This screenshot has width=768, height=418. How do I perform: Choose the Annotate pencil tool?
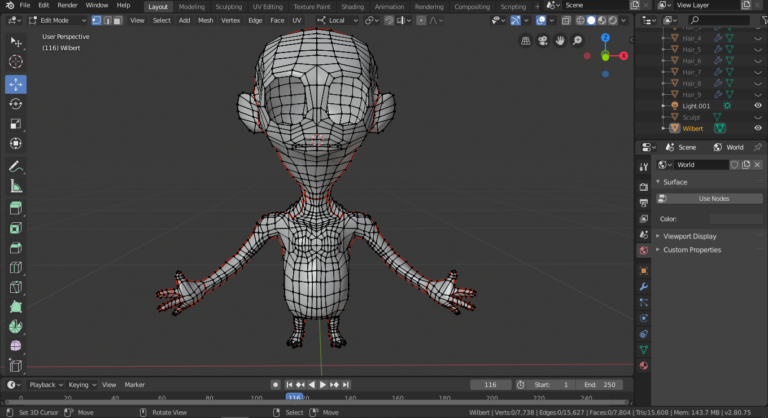click(16, 166)
